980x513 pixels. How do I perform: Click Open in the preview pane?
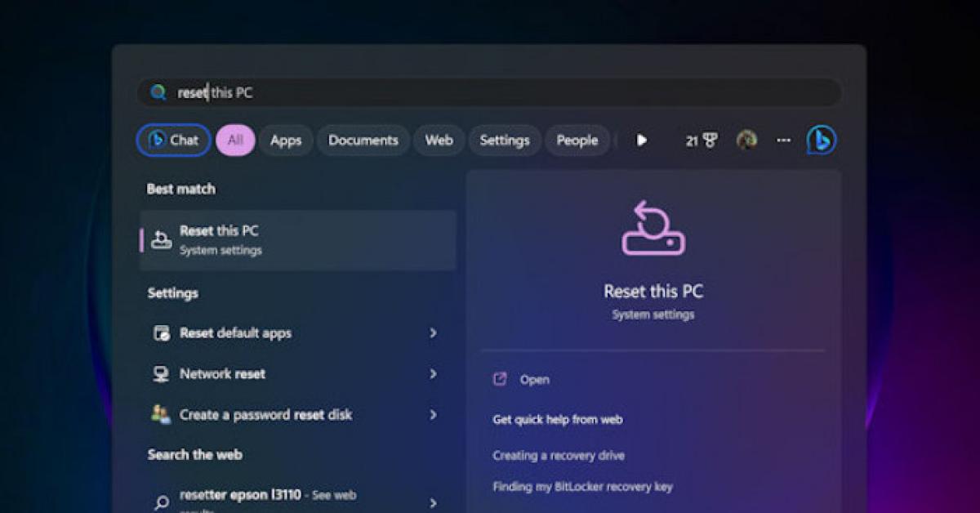[534, 380]
